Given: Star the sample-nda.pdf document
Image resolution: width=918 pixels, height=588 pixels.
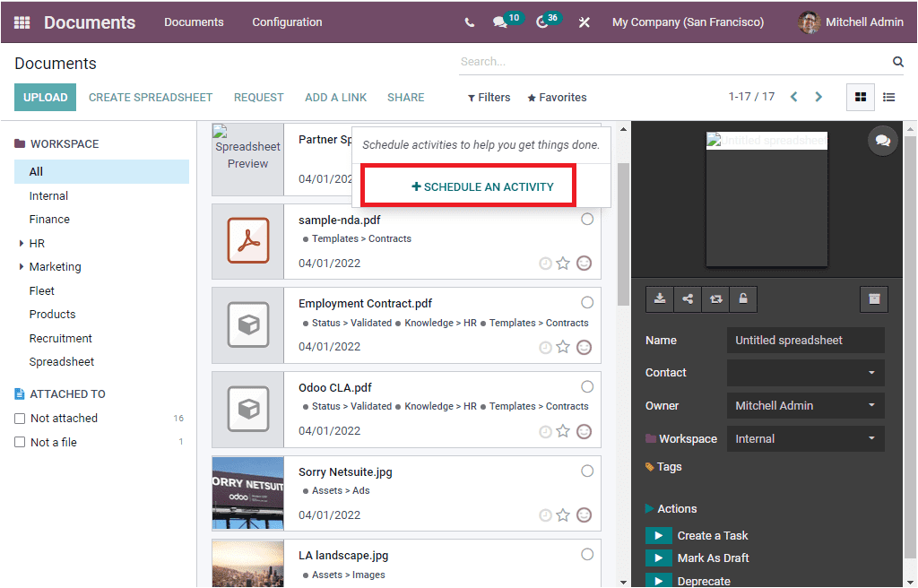Looking at the screenshot, I should [563, 264].
